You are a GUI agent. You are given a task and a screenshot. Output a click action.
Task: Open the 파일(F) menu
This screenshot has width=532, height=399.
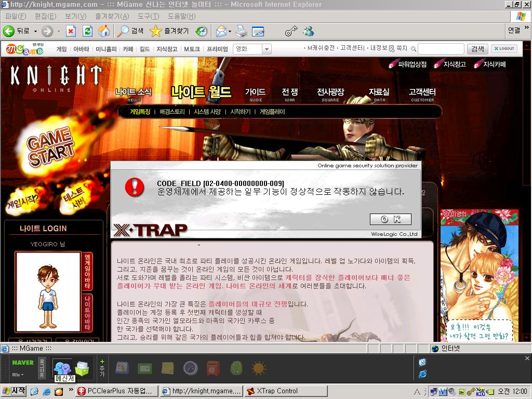tap(16, 16)
